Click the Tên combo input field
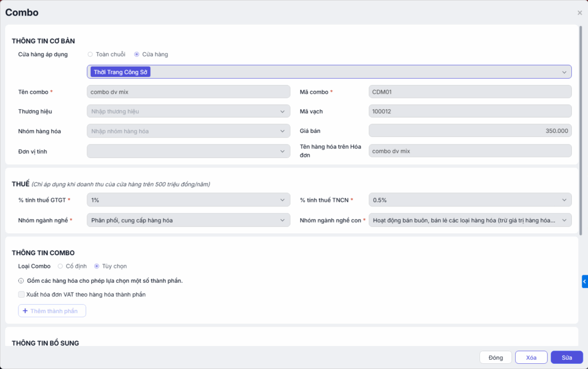Screen dimensions: 588x369 pyautogui.click(x=188, y=92)
